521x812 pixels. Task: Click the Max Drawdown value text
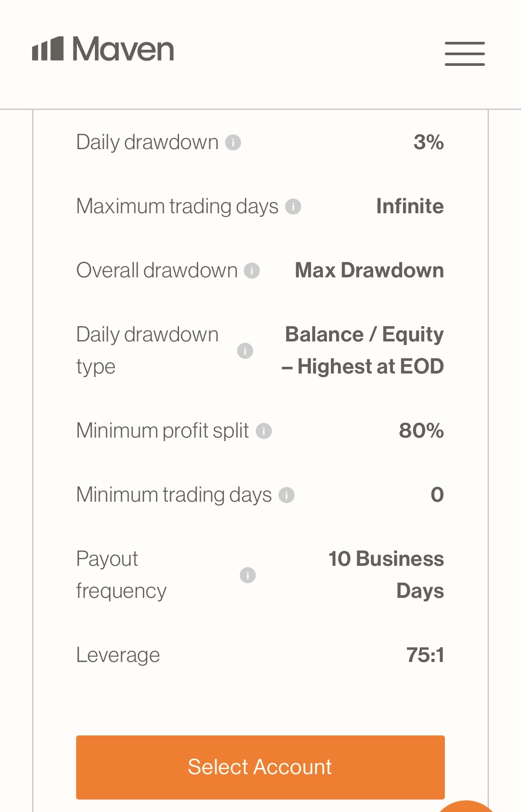[369, 271]
